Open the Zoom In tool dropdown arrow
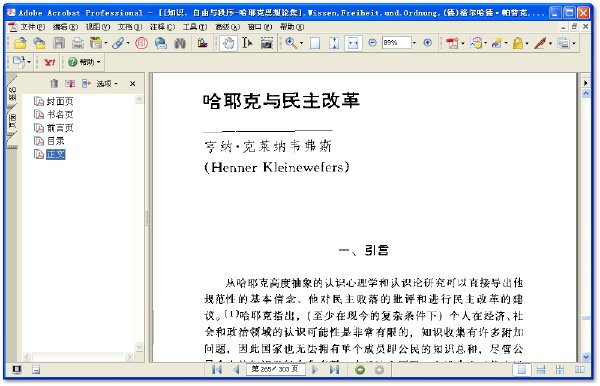The width and height of the screenshot is (600, 386). click(301, 43)
